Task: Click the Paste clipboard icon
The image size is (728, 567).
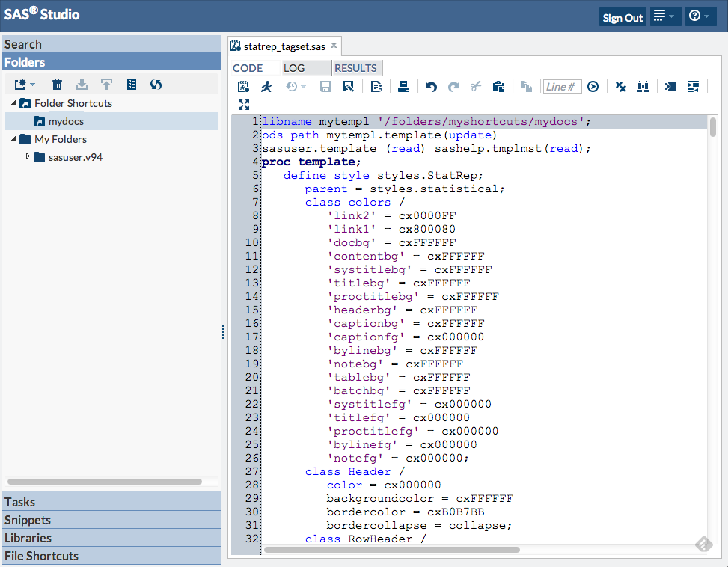Action: click(498, 87)
